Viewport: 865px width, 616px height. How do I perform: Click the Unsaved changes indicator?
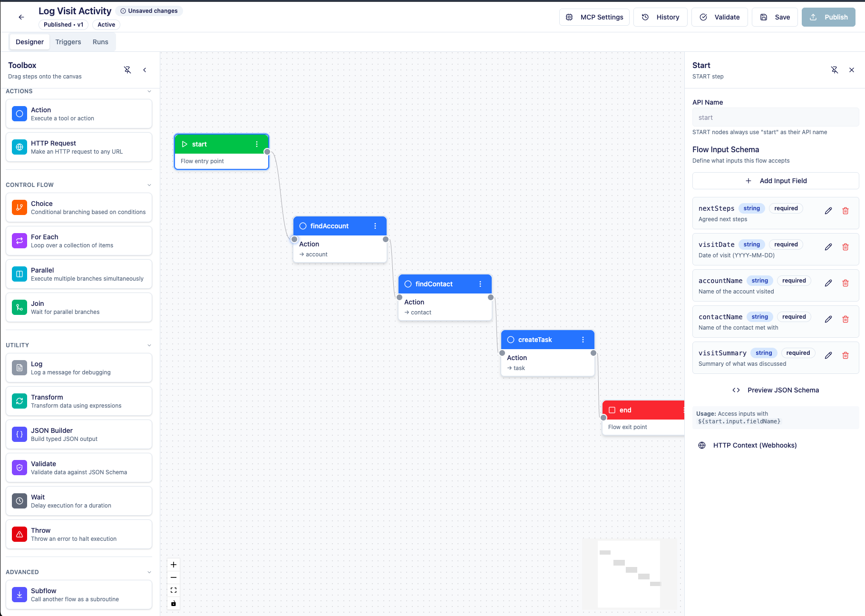point(149,11)
